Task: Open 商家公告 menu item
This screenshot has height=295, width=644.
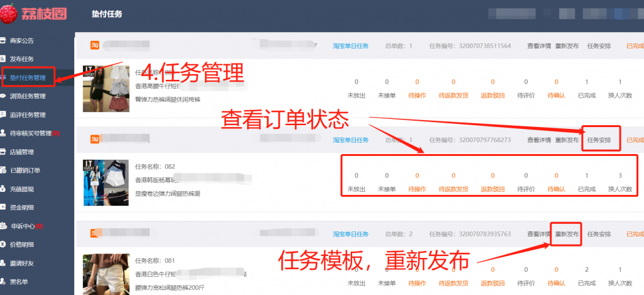Action: pyautogui.click(x=22, y=41)
